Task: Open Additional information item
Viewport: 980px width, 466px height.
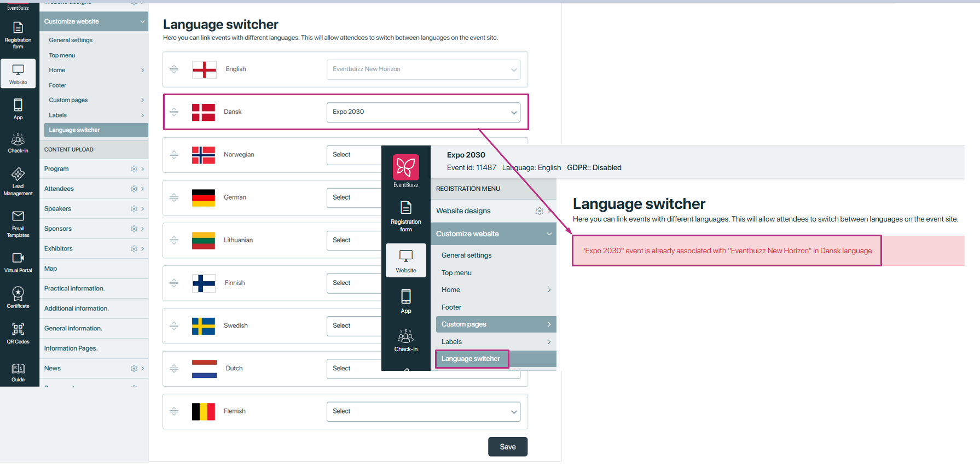Action: point(94,308)
